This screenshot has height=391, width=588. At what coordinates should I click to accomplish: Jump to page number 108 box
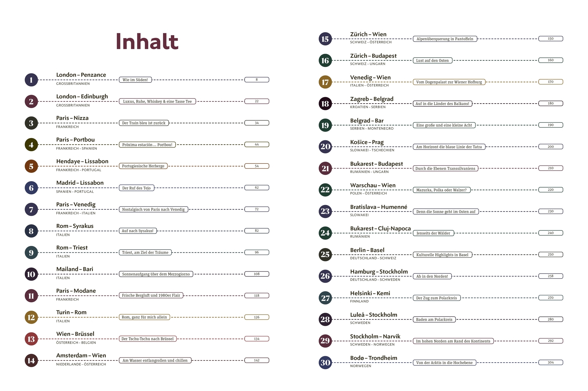pos(257,274)
